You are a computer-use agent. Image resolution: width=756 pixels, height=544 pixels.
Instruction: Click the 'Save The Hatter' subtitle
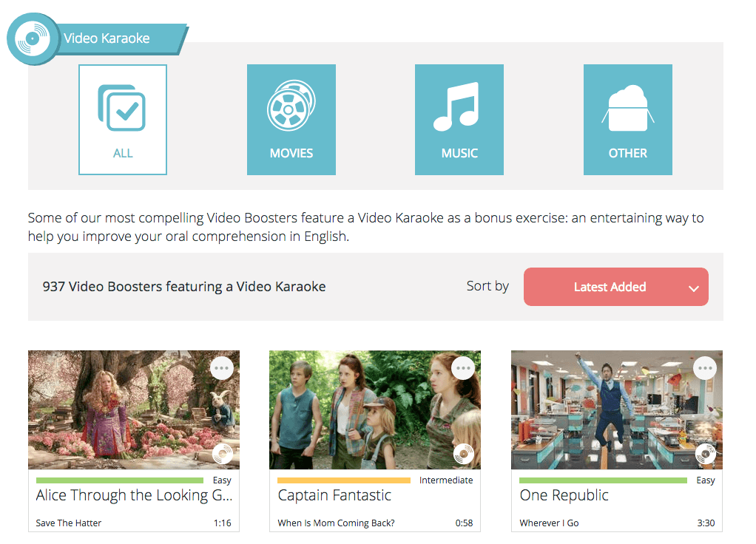pos(69,523)
